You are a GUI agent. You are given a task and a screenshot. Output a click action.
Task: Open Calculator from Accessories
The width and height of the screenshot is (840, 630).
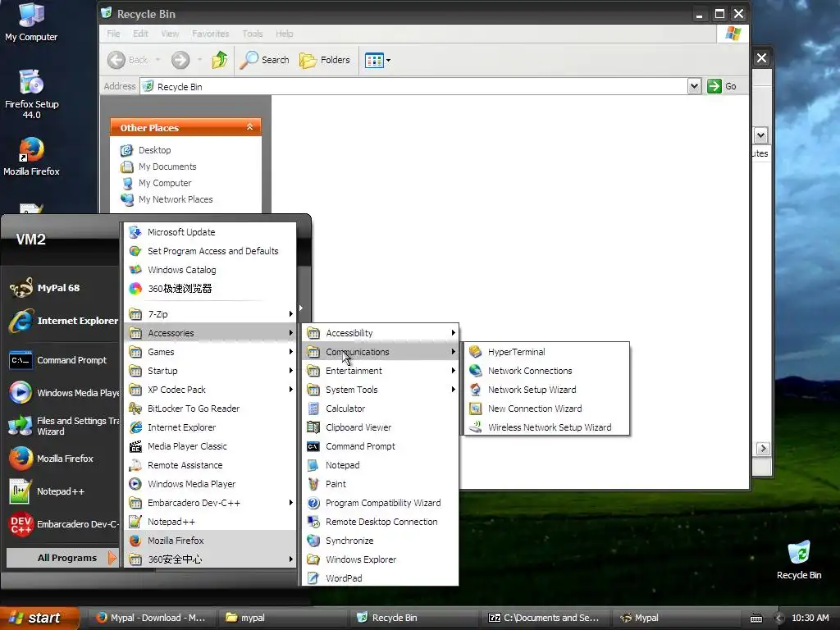381,409
